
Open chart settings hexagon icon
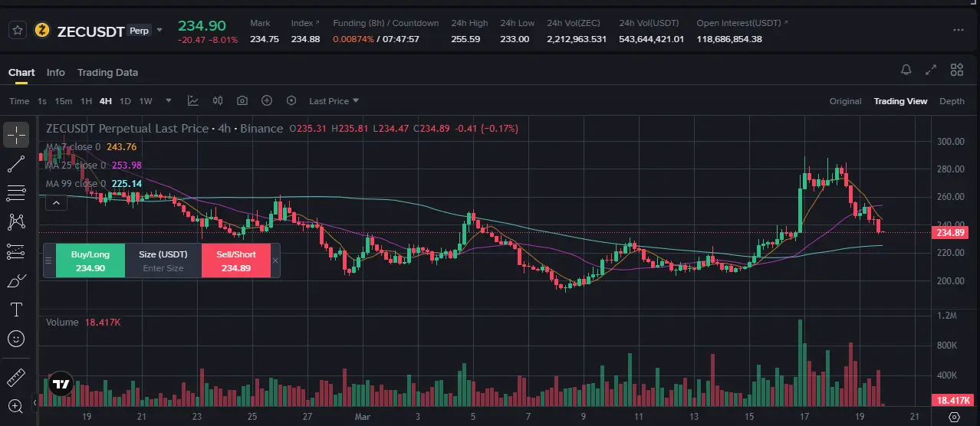pos(291,100)
